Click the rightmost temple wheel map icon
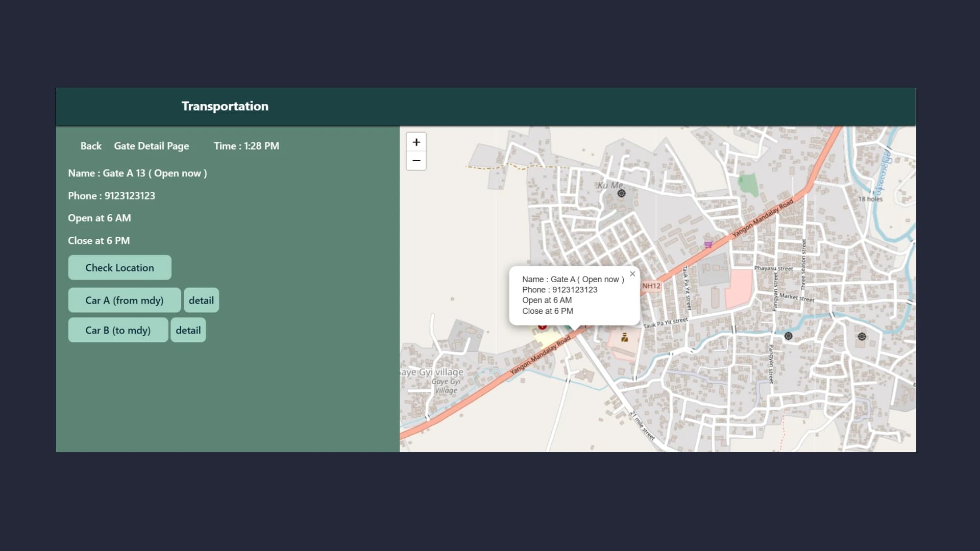 click(862, 336)
